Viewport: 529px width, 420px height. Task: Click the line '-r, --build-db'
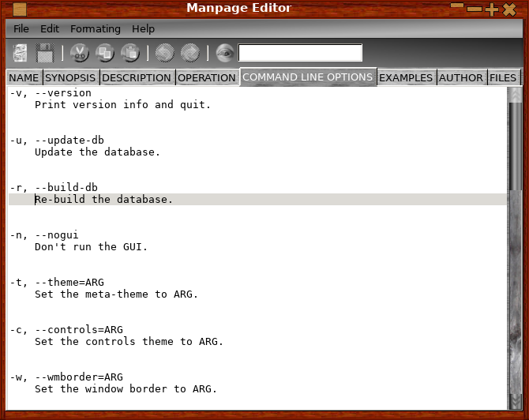pyautogui.click(x=54, y=188)
